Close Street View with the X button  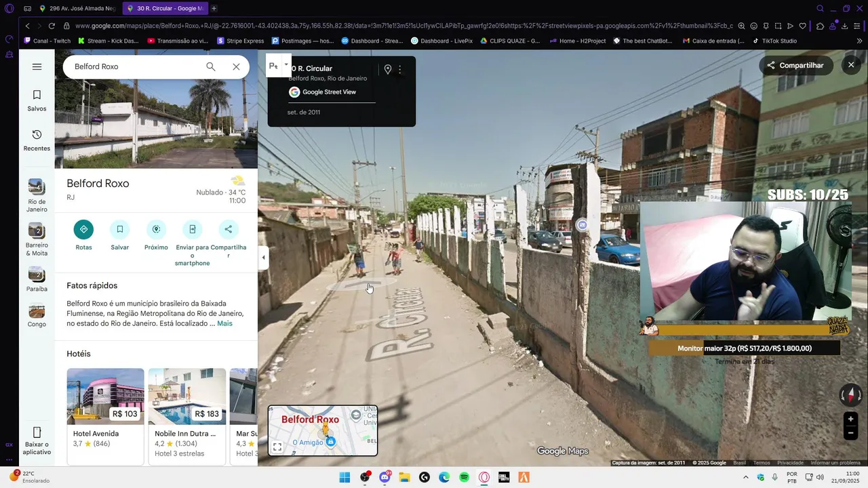(x=851, y=65)
